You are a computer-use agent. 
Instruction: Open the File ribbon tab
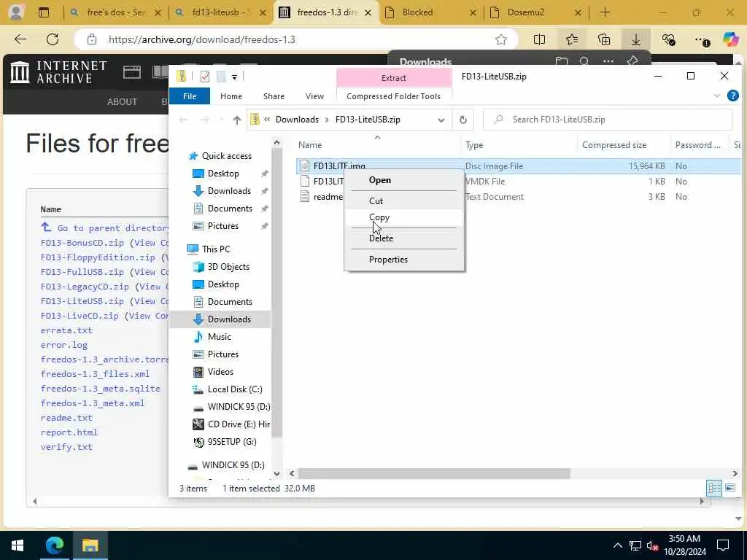click(190, 96)
